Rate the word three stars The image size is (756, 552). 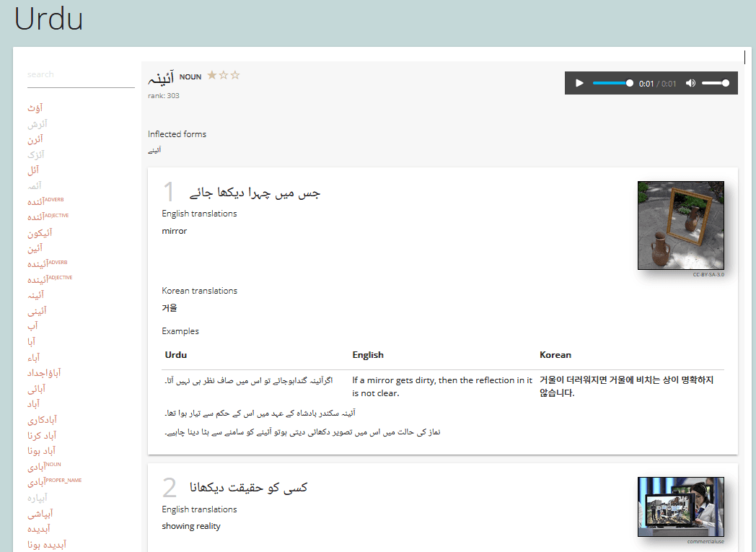[234, 74]
